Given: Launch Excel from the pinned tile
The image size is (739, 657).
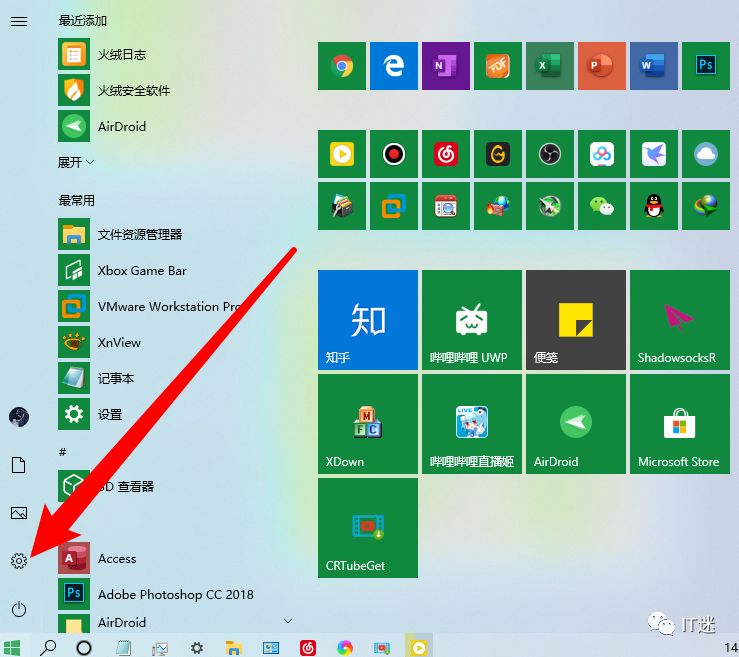Looking at the screenshot, I should coord(550,66).
